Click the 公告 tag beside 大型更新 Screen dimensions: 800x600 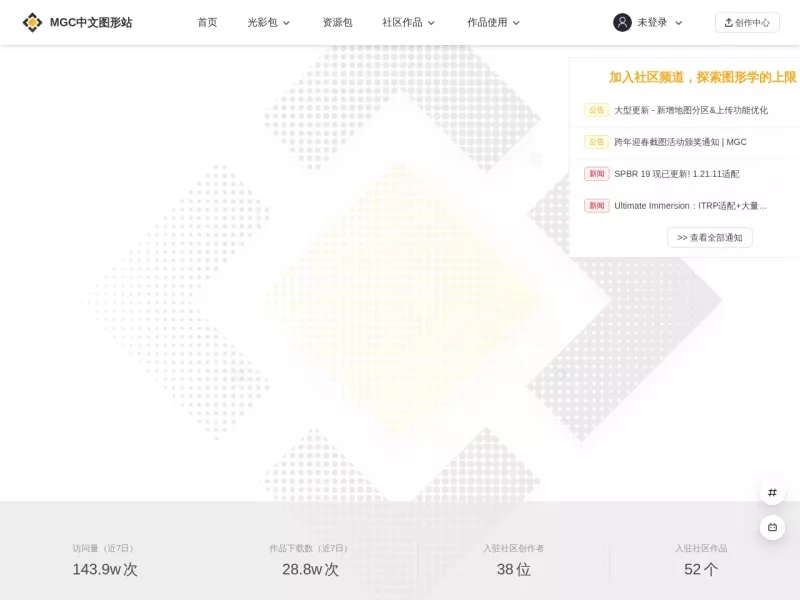pos(596,110)
